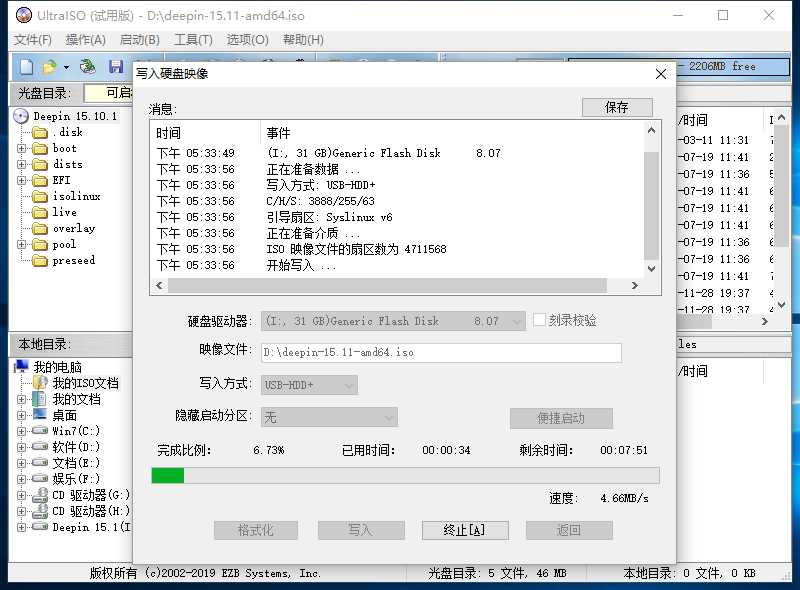Open the dropdown arrow next to Open icon
This screenshot has height=590, width=800.
coord(66,67)
